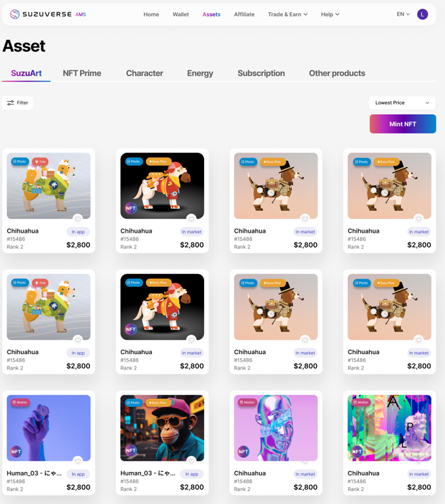Open the EN language selector
The image size is (445, 504).
click(403, 14)
